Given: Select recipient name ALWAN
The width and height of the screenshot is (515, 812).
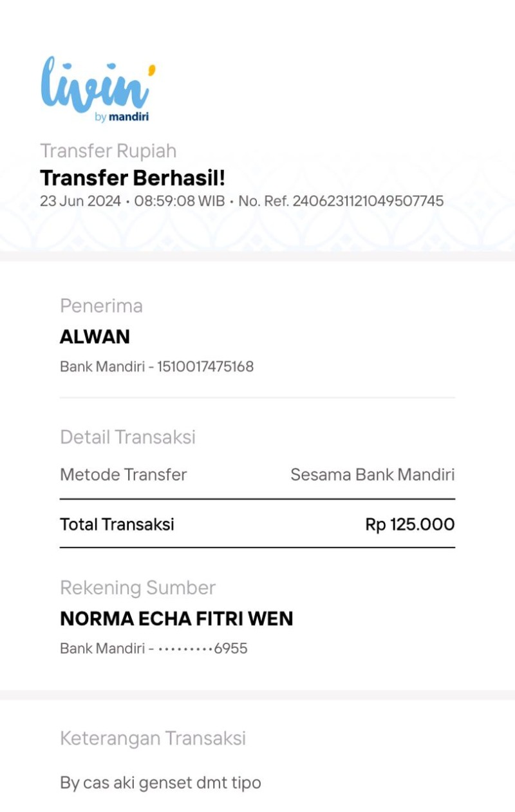Looking at the screenshot, I should tap(95, 337).
